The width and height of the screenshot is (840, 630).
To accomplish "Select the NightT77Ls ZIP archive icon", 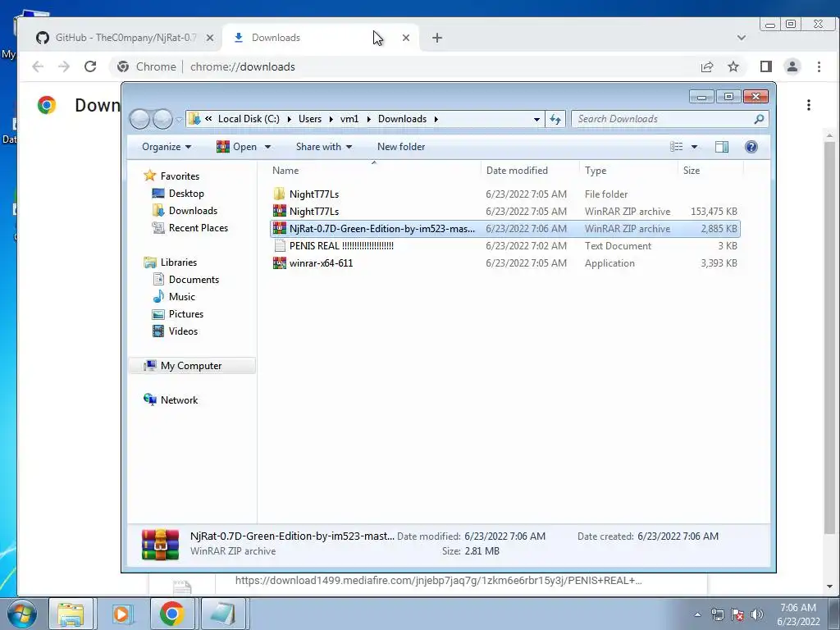I will click(279, 211).
